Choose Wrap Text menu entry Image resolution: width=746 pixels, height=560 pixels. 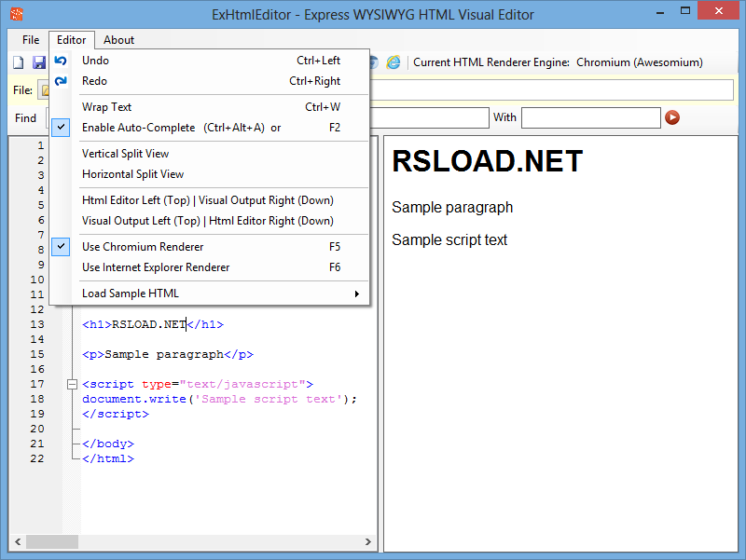[210, 107]
